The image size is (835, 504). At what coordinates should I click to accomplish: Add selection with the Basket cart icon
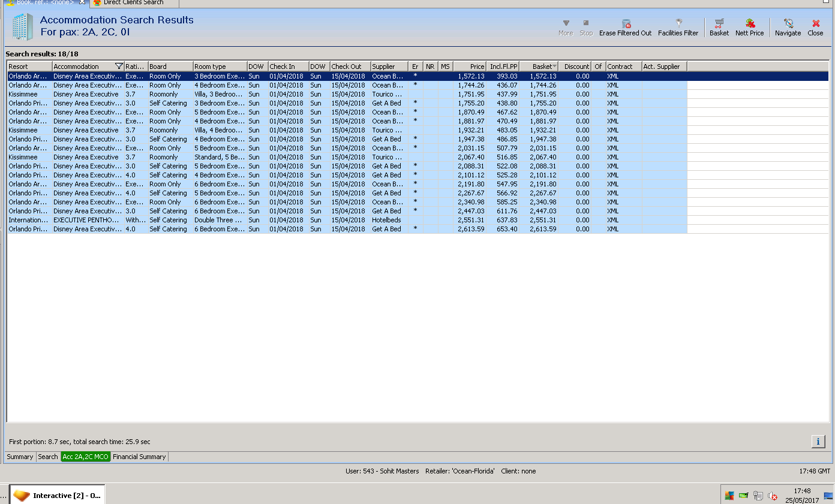[719, 28]
